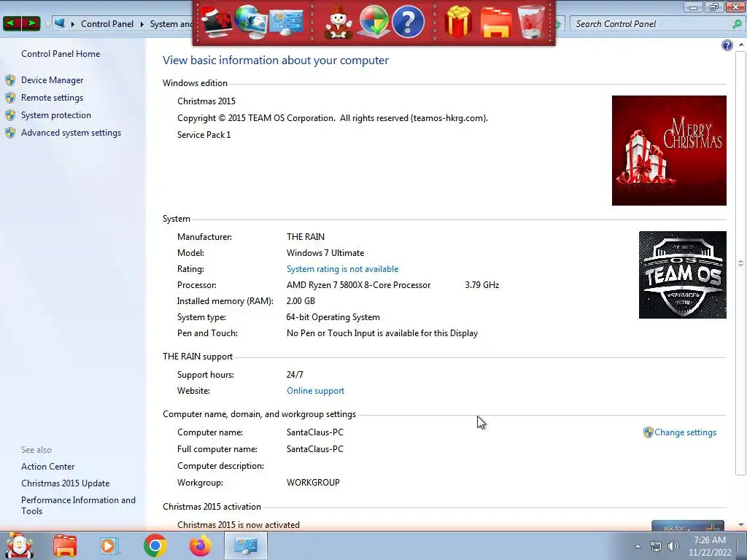Click the computer icon in address bar
Screen dimensions: 747x560
point(60,23)
